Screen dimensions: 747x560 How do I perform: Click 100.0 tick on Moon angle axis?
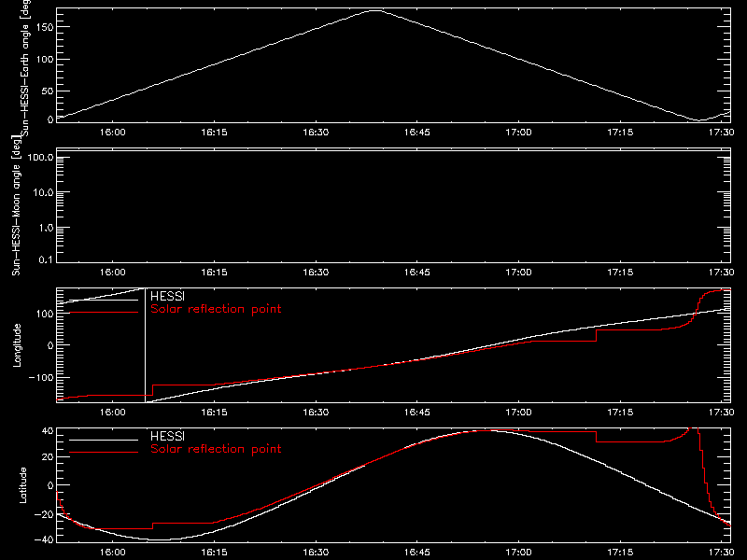pyautogui.click(x=40, y=157)
